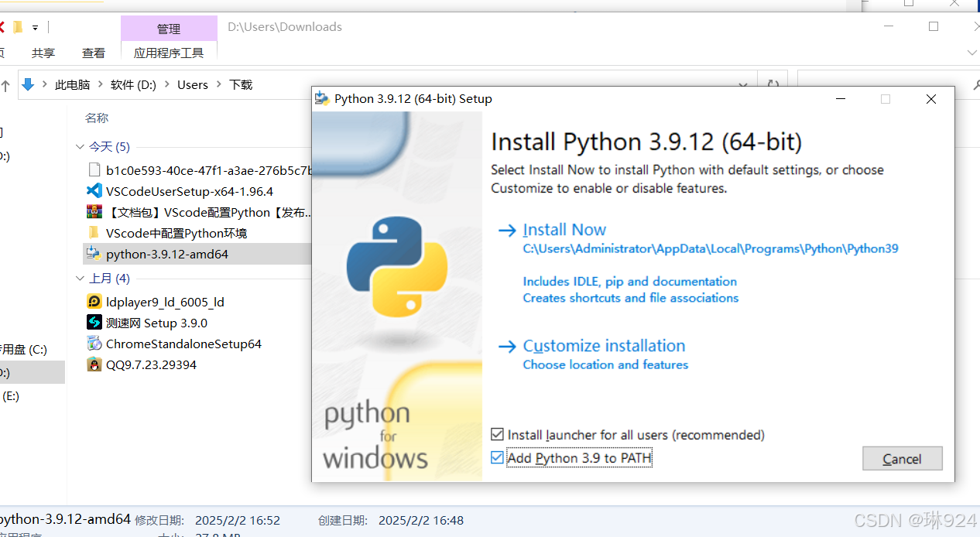Screen dimensions: 980x537
Task: Select the QQ9.7.23.29394 penguin icon
Action: coord(94,364)
